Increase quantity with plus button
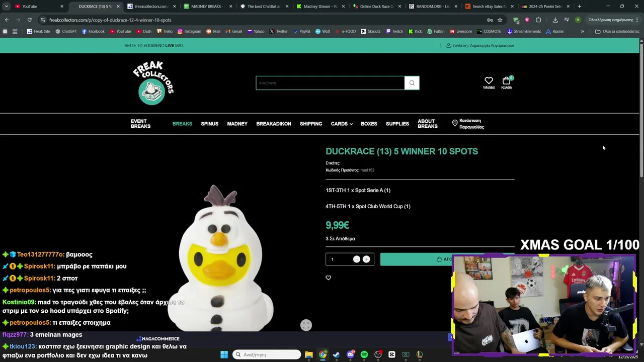The image size is (644, 362). pyautogui.click(x=366, y=259)
